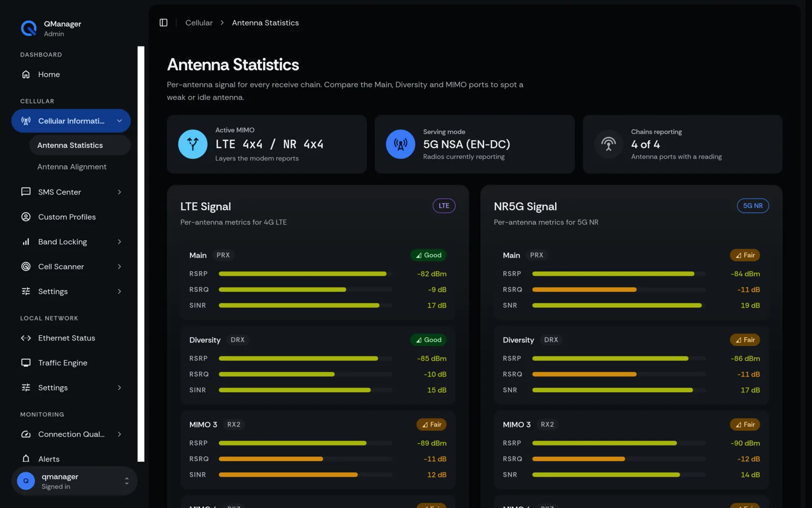Click the LTE Main -82 dBm value

[432, 274]
